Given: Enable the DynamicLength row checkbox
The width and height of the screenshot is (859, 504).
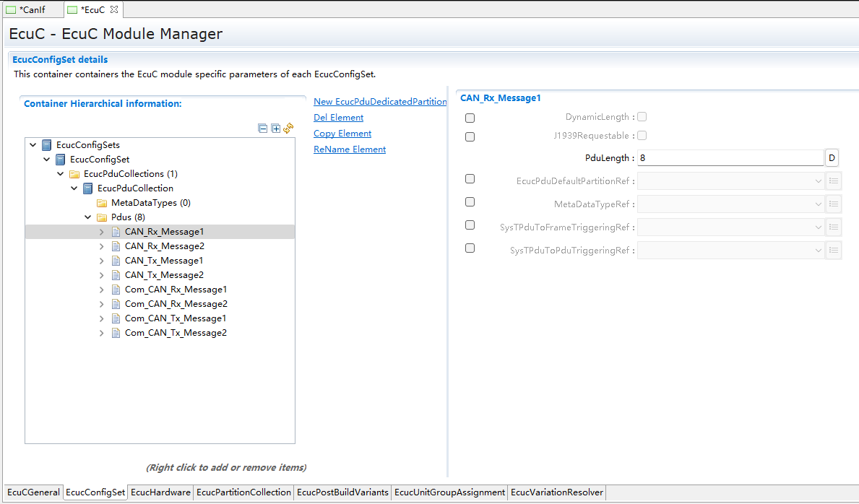Looking at the screenshot, I should tap(470, 118).
